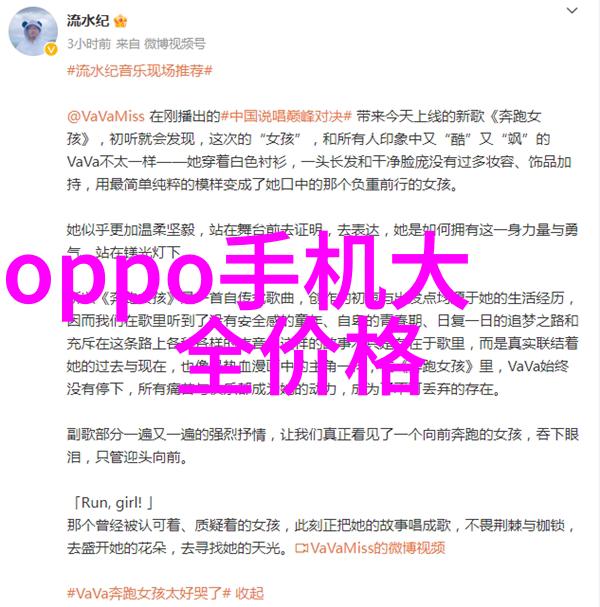
Task: Click the crown membership badge beside 流水纪
Action: (121, 21)
